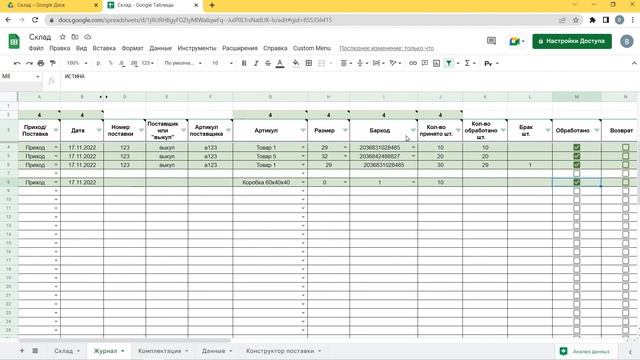This screenshot has height=360, width=640.
Task: Select the Paint format tool
Action: [x=53, y=63]
